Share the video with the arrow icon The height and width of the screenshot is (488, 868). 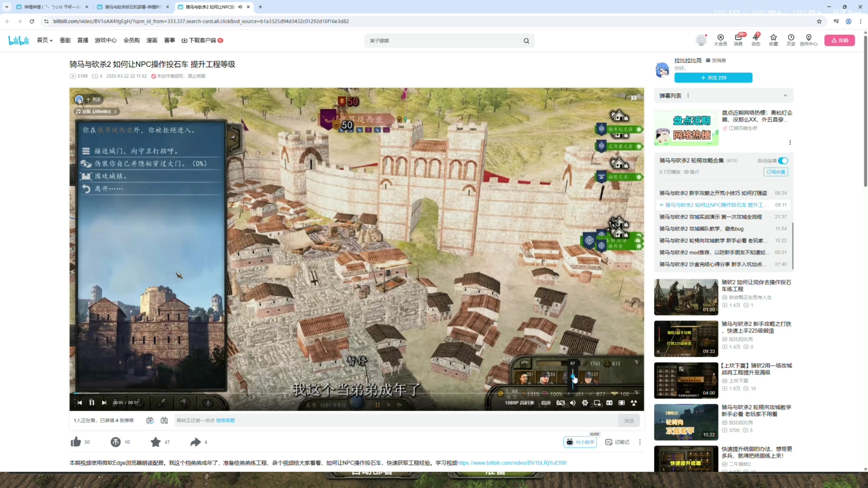click(196, 442)
